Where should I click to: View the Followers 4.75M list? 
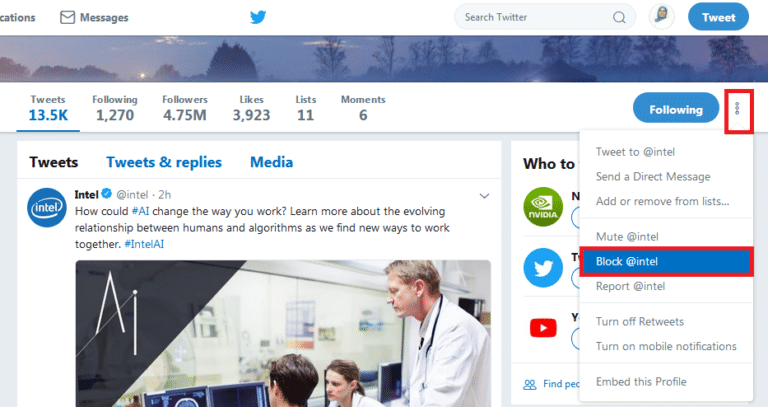(185, 108)
